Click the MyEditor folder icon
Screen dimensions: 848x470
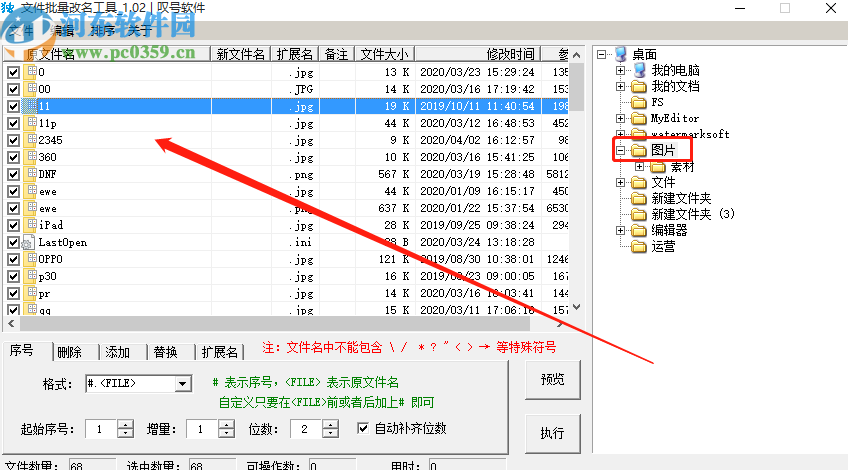pyautogui.click(x=639, y=118)
